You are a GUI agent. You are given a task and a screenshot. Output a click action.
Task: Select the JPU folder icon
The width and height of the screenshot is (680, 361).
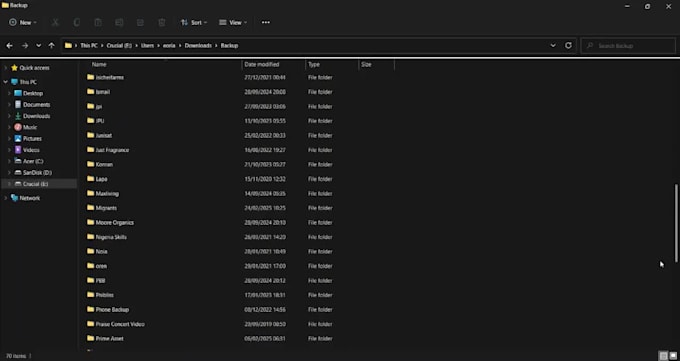coord(90,121)
